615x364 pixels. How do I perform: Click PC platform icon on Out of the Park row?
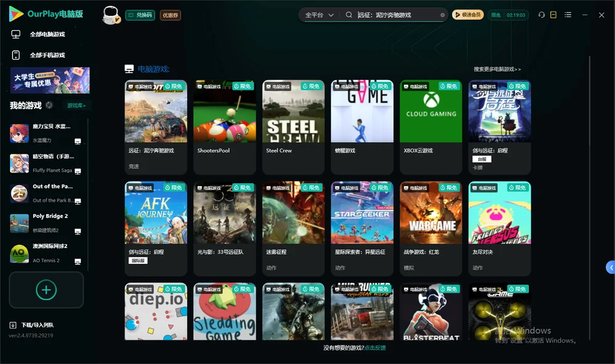click(x=77, y=201)
